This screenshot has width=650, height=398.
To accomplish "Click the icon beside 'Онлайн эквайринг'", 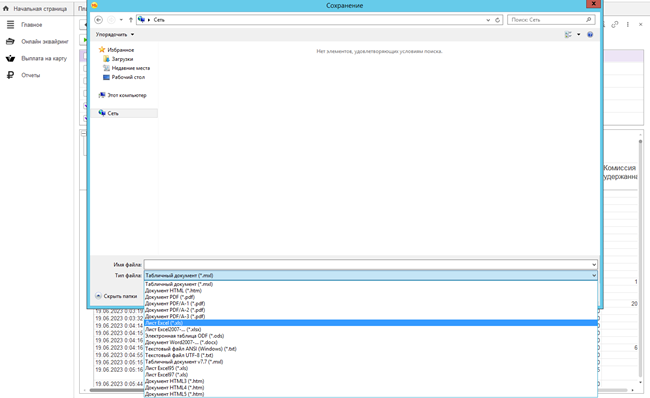I will pyautogui.click(x=10, y=41).
